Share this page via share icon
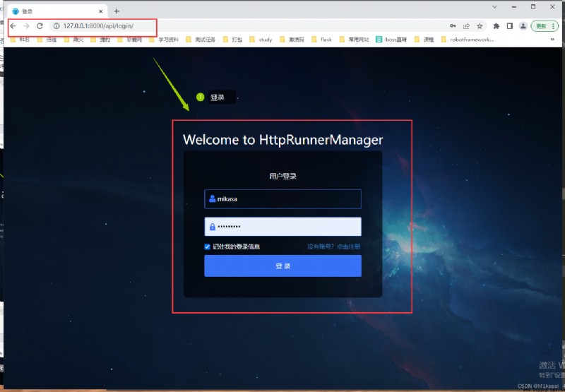This screenshot has width=565, height=392. [466, 26]
